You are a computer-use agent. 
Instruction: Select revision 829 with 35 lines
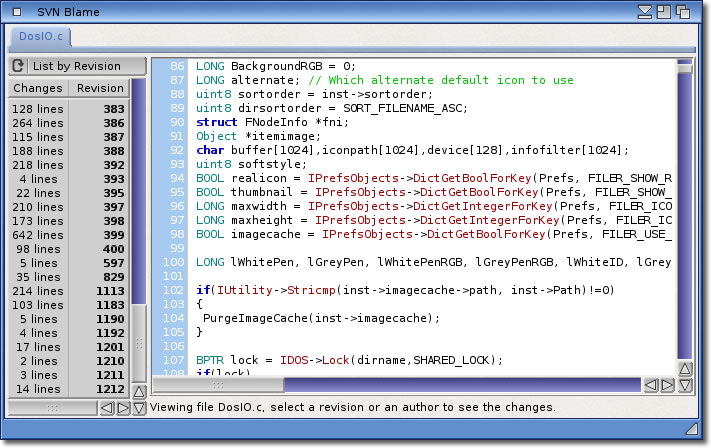pyautogui.click(x=69, y=276)
